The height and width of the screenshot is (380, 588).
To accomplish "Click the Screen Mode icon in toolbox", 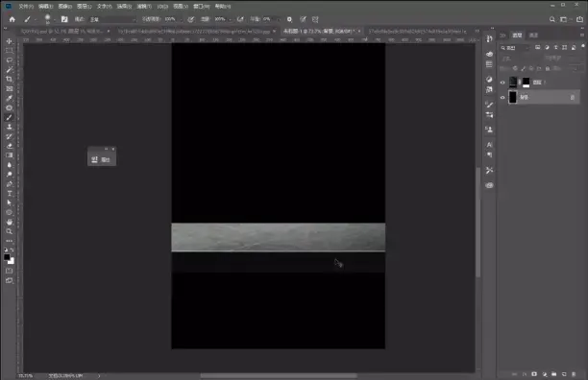I will click(10, 280).
